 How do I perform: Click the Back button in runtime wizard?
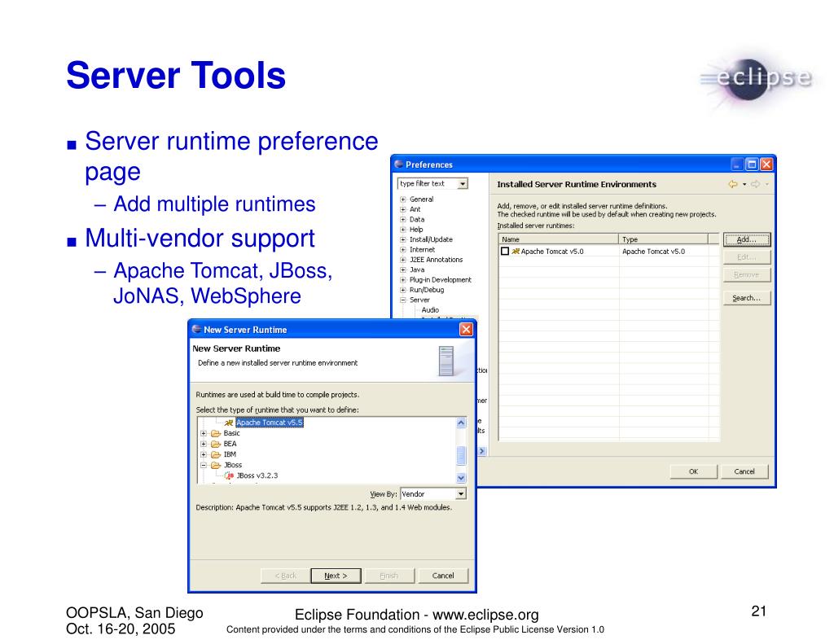click(x=286, y=576)
